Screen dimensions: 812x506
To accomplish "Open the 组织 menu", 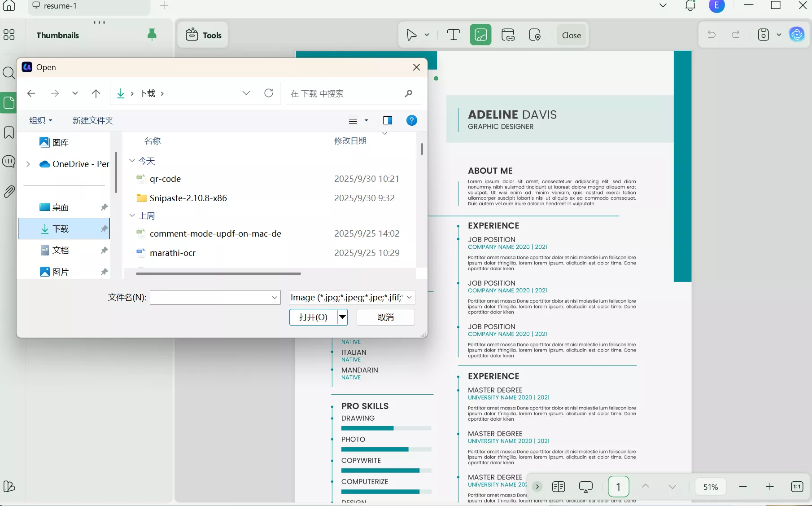I will [40, 120].
